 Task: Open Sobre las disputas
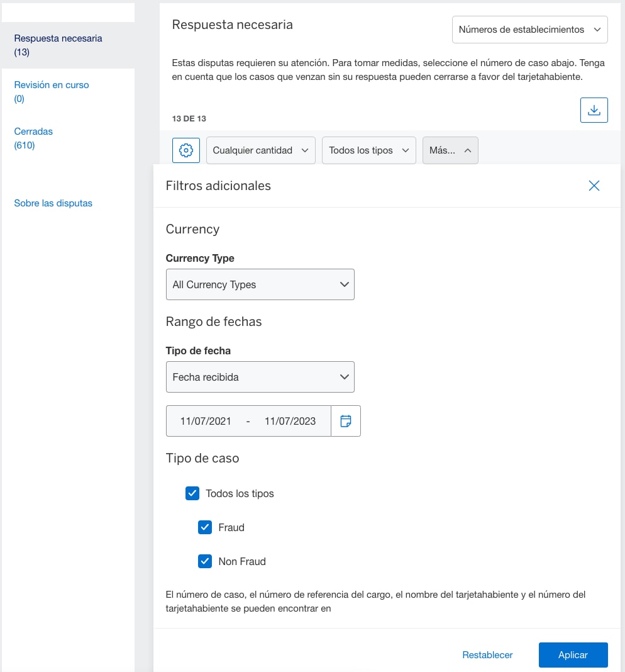pyautogui.click(x=53, y=203)
